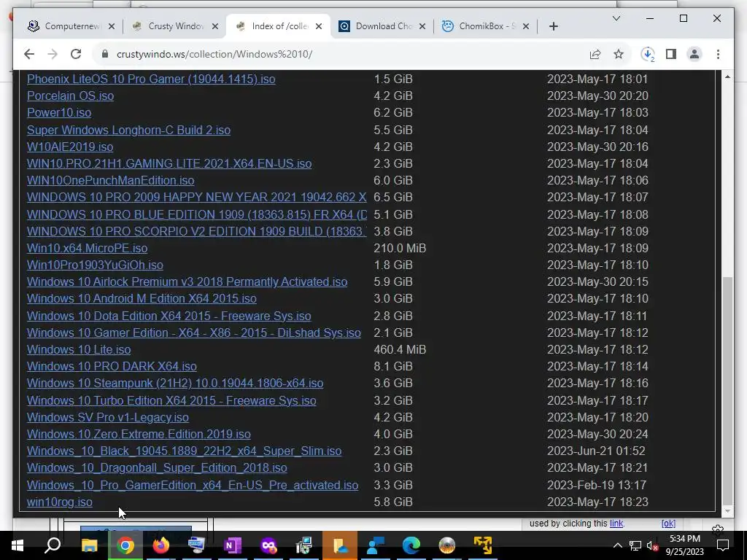This screenshot has height=560, width=747.
Task: Open Windows 10 Android M Edition link
Action: coord(142,298)
